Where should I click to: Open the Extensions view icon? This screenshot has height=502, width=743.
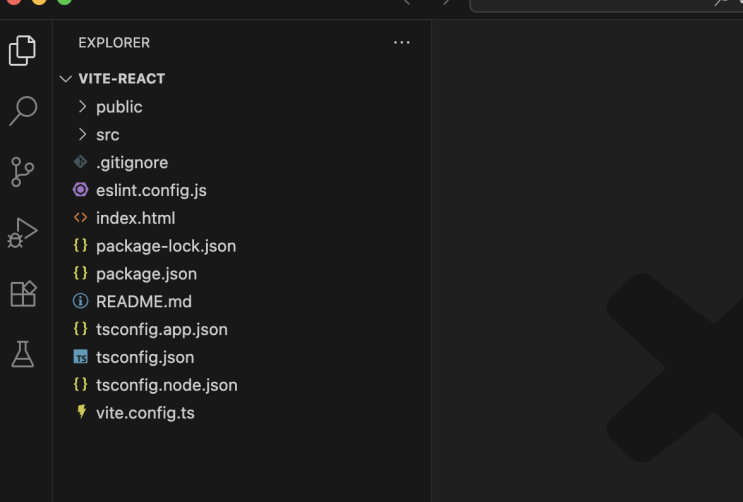click(x=22, y=294)
